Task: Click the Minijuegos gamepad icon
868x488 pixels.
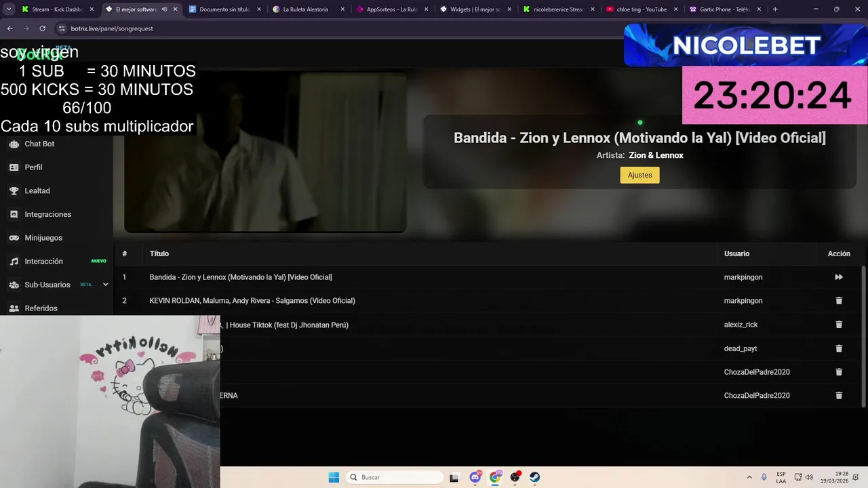Action: pos(14,238)
